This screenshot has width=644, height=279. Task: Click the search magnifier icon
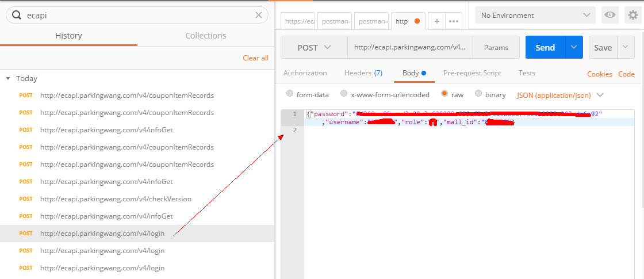pos(17,15)
